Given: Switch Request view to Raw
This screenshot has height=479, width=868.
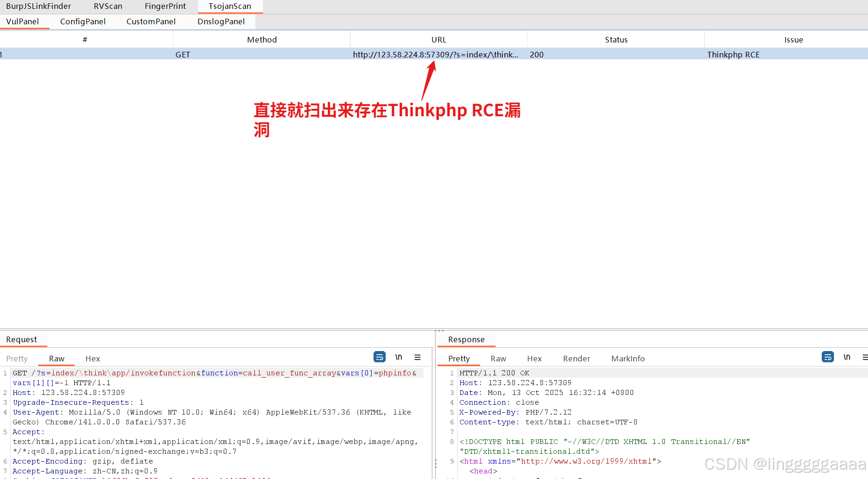Looking at the screenshot, I should click(56, 359).
